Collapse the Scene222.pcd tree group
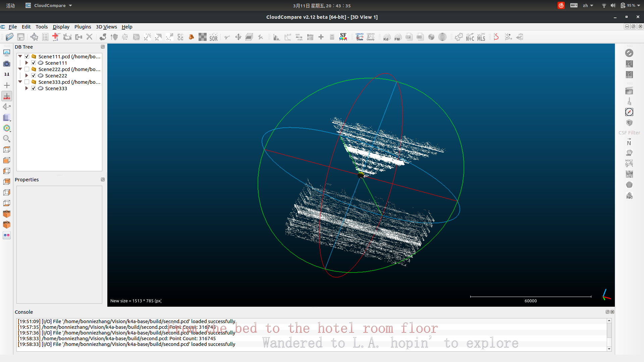The width and height of the screenshot is (644, 362). (20, 69)
